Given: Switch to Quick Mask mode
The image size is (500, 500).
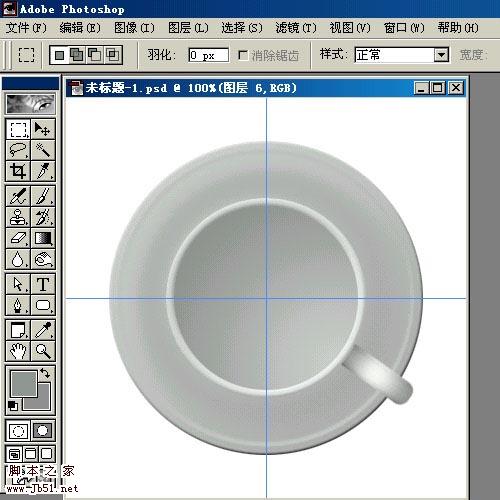Looking at the screenshot, I should pos(43,431).
